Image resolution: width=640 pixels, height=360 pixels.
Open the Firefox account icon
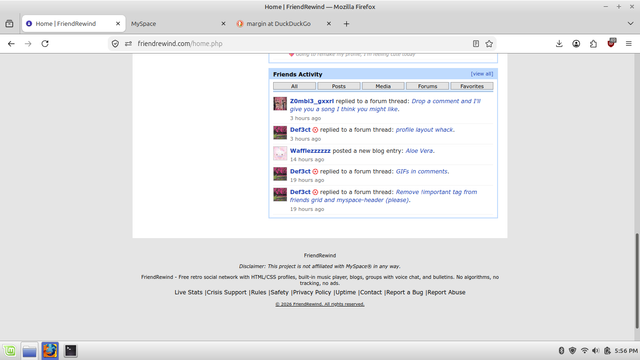pos(576,44)
